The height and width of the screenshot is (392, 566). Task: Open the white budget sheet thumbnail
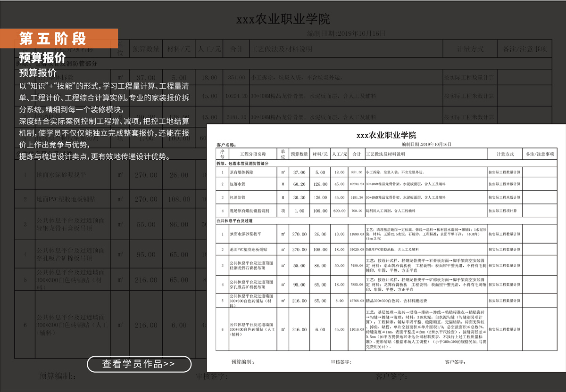point(386,248)
